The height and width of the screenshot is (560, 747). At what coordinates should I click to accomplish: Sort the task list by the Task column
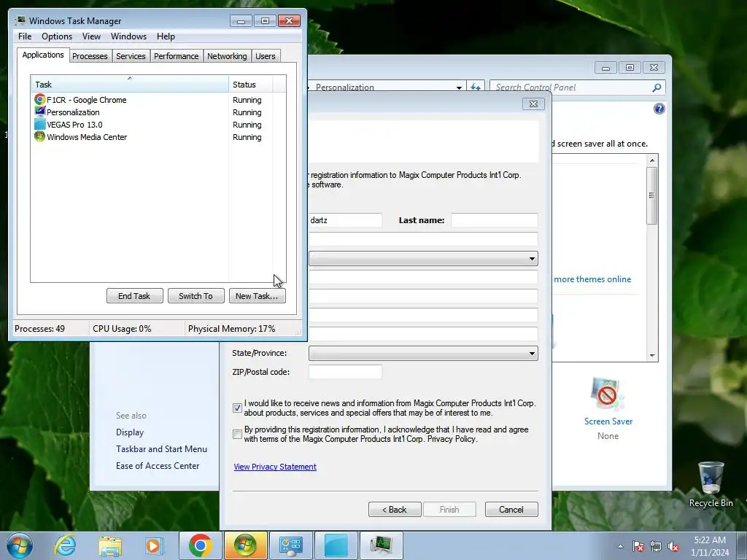[130, 85]
